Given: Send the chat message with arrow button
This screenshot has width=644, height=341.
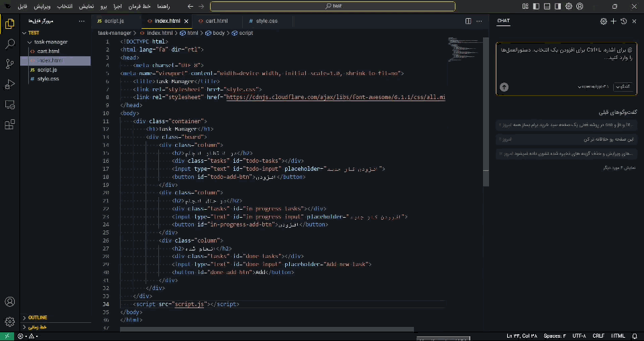Looking at the screenshot, I should click(x=504, y=87).
